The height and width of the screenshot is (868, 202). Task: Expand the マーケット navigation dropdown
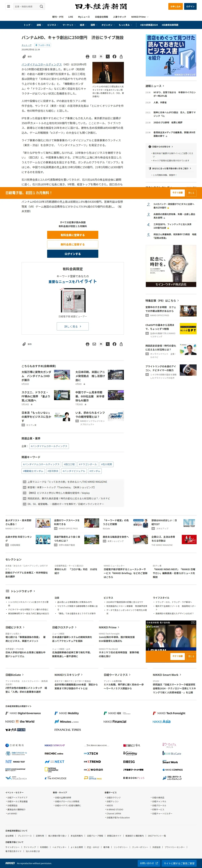point(69,25)
